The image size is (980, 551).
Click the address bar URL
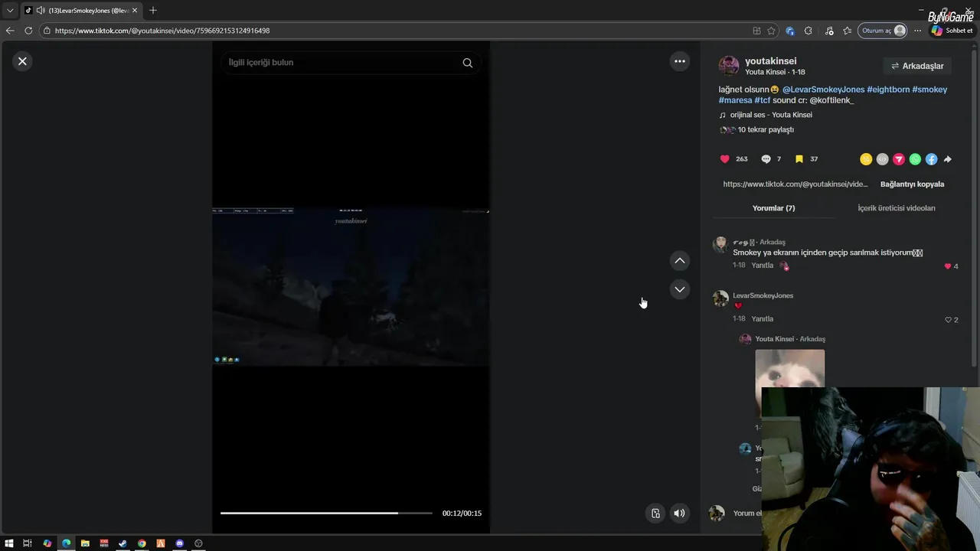162,31
